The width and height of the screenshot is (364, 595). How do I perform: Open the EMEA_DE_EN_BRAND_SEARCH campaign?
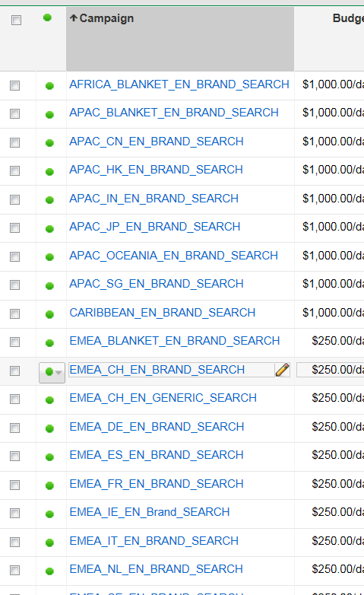pos(157,427)
